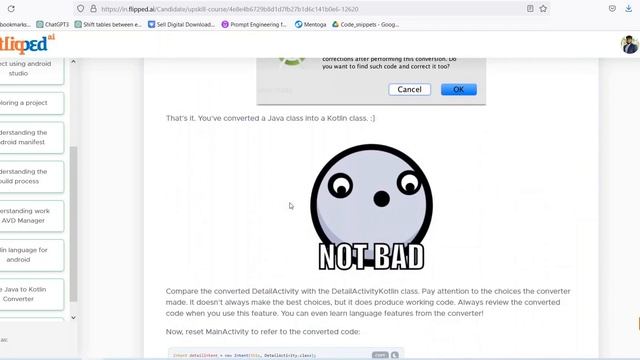
Task: Click OK in the dialog image
Action: pos(458,89)
